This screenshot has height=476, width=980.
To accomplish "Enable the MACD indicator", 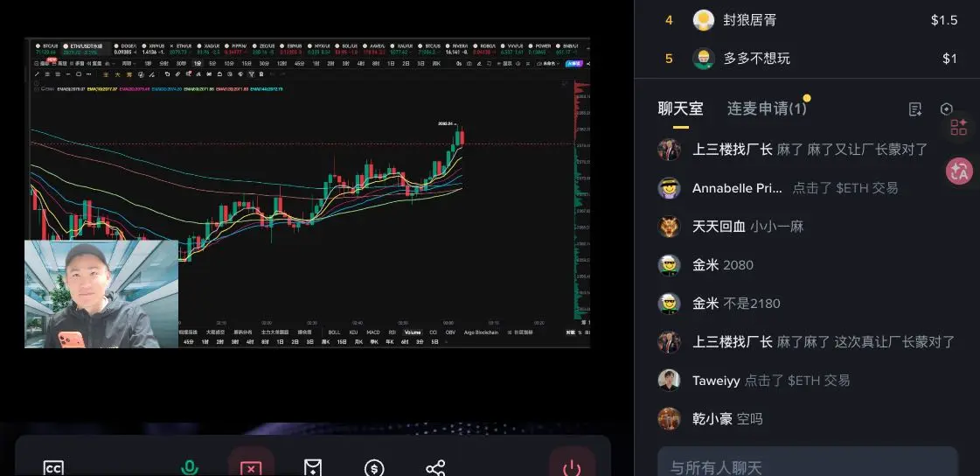I will tap(373, 332).
